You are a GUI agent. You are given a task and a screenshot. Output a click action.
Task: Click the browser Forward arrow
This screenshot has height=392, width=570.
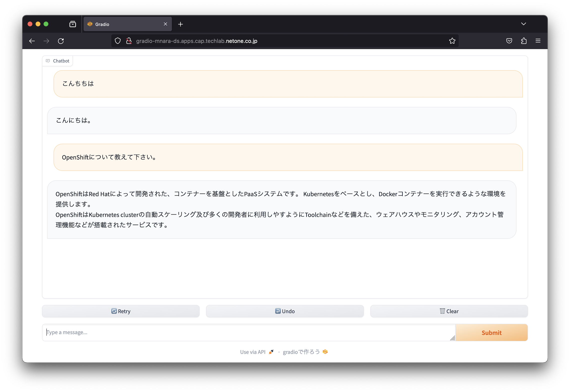[x=46, y=41]
